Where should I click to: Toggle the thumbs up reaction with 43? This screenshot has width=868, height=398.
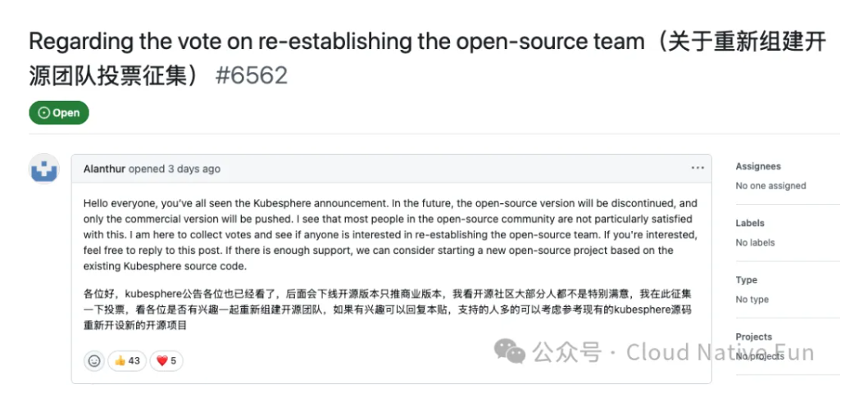click(127, 360)
